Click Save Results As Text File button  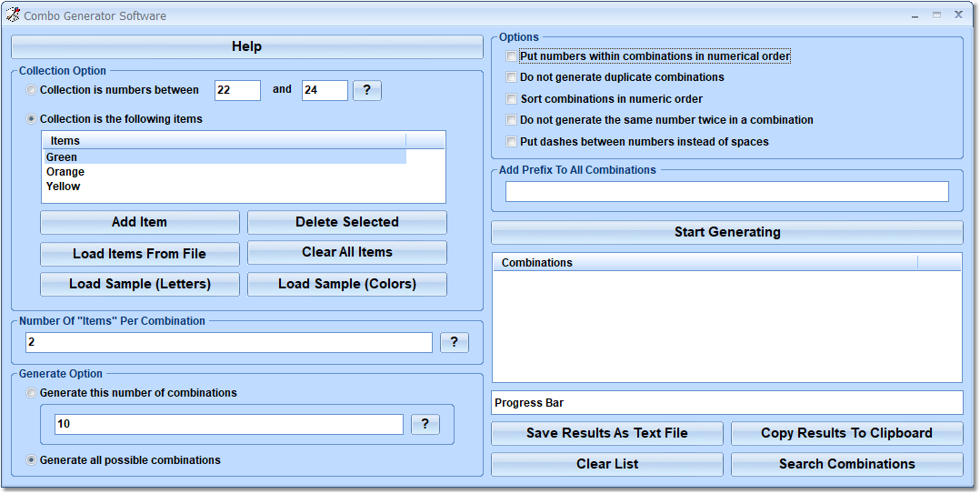pyautogui.click(x=607, y=433)
